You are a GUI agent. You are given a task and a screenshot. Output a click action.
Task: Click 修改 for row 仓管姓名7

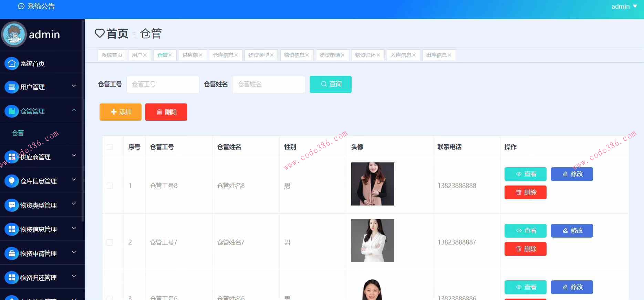(572, 231)
